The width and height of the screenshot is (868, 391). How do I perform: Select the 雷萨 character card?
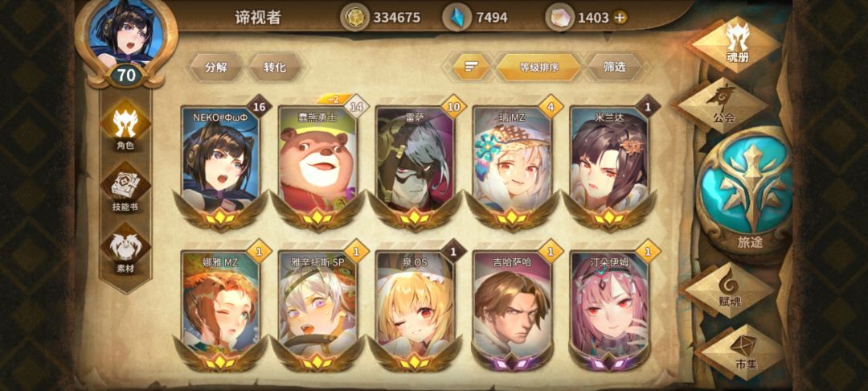pos(416,164)
